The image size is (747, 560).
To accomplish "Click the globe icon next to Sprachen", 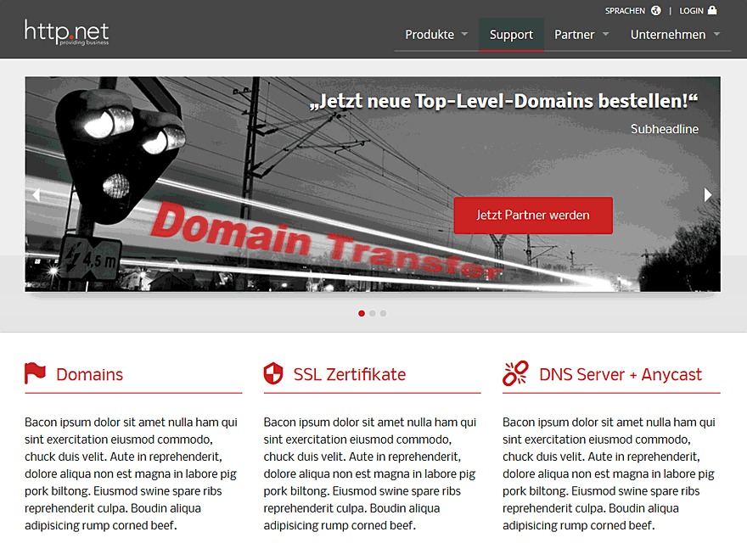I will 656,10.
